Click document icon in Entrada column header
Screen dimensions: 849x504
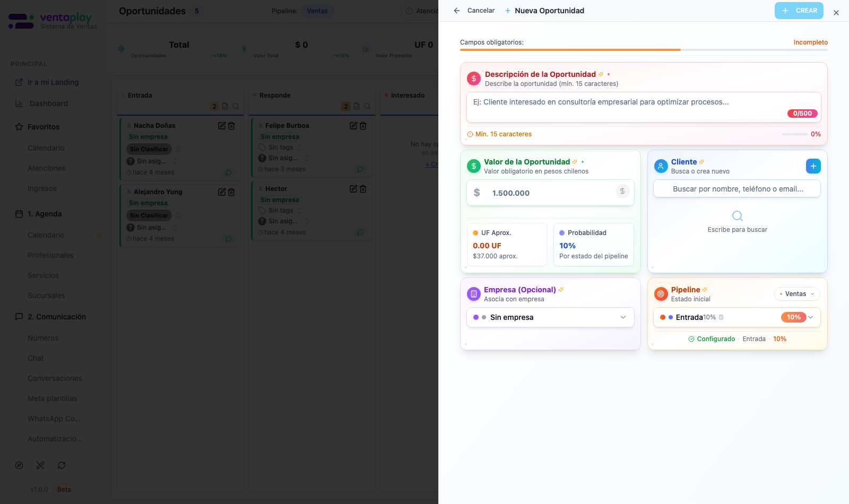pyautogui.click(x=225, y=106)
